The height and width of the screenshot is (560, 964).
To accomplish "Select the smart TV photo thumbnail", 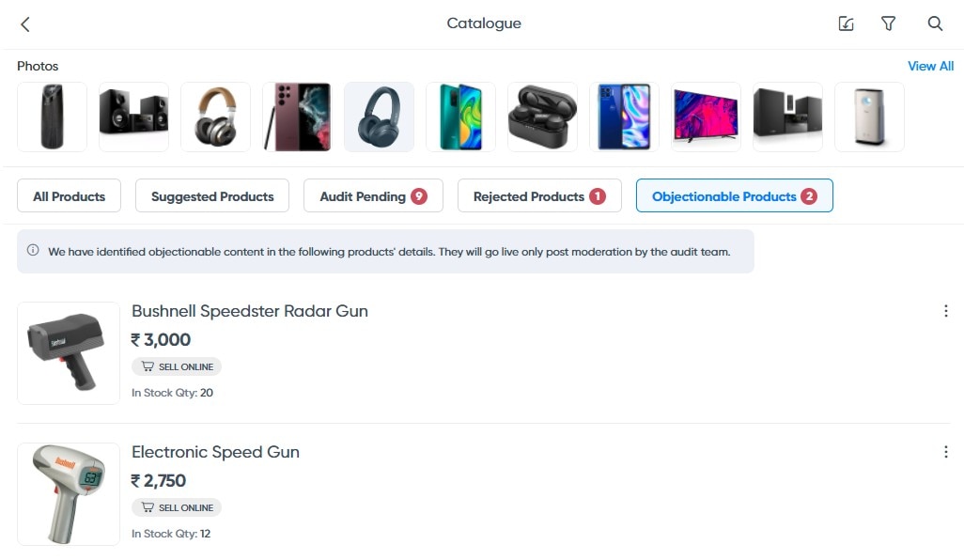I will [x=706, y=117].
